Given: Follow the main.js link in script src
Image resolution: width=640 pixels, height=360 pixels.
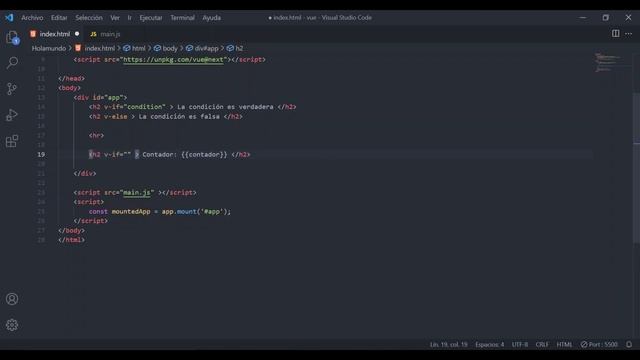Looking at the screenshot, I should (137, 193).
